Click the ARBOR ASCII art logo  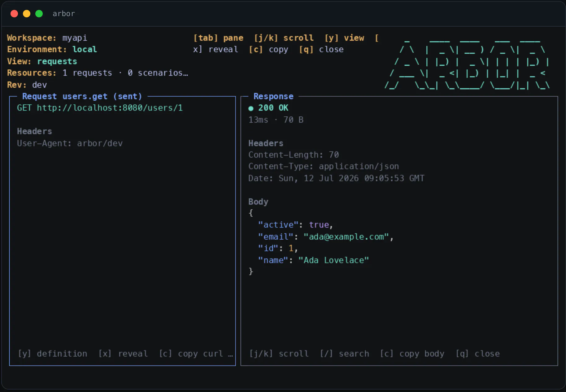coord(467,64)
